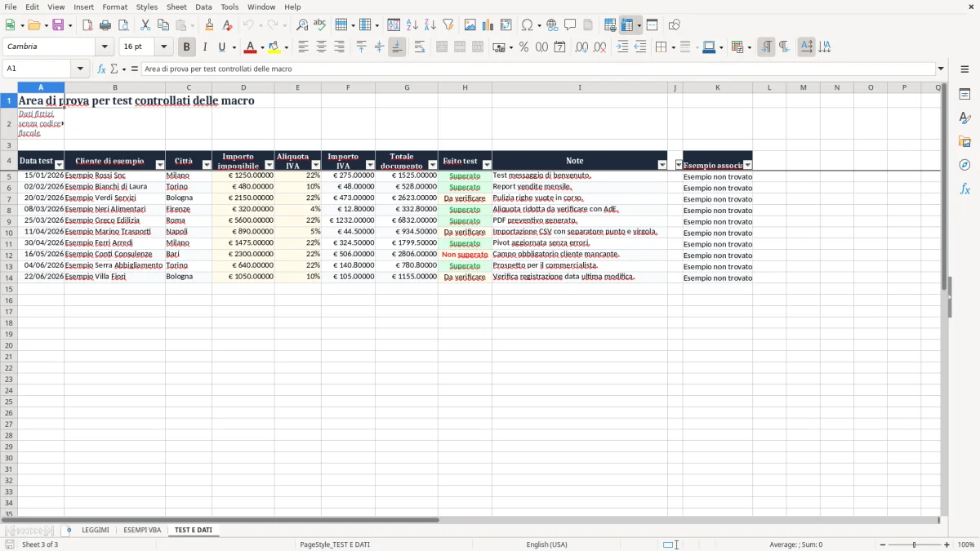Expand the formula bar

tap(941, 69)
